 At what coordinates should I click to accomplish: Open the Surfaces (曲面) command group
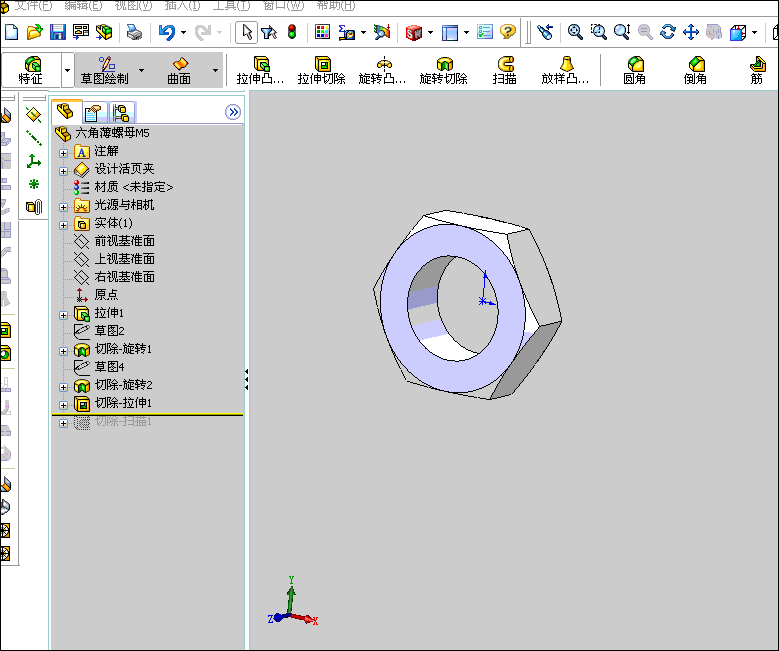179,71
